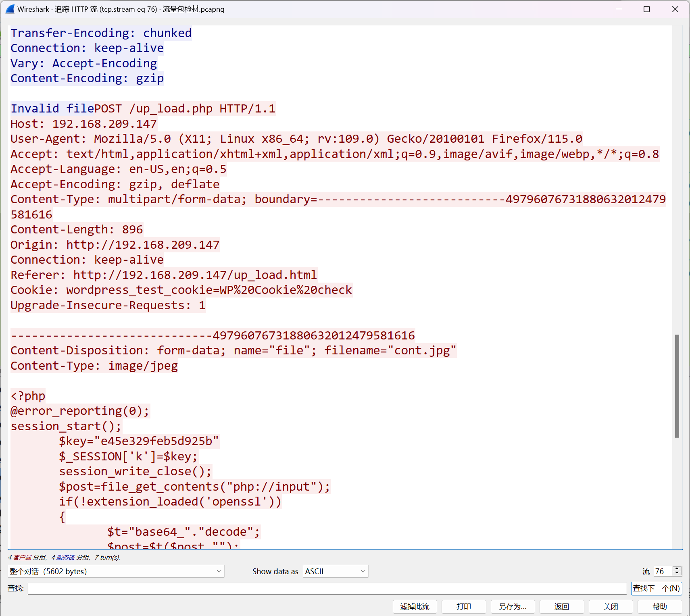The height and width of the screenshot is (616, 690).
Task: Click the $key="e45e329feb5d925b" line
Action: (x=139, y=441)
